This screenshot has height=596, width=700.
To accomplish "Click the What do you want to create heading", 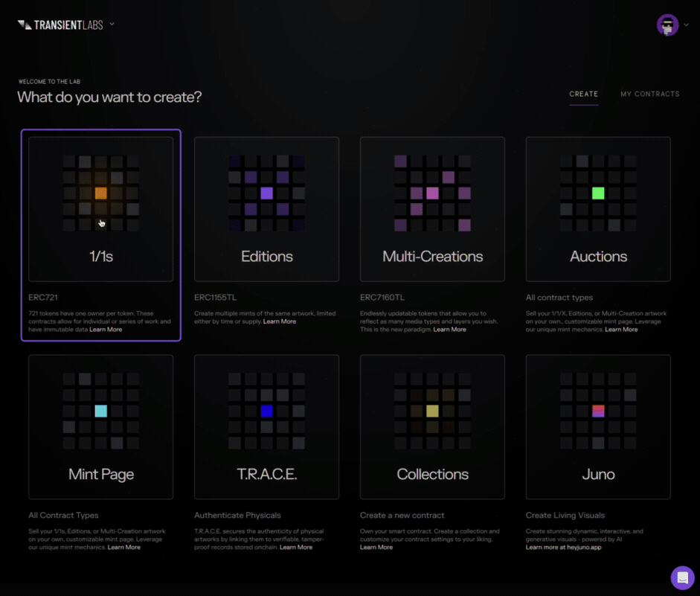I will pyautogui.click(x=109, y=97).
